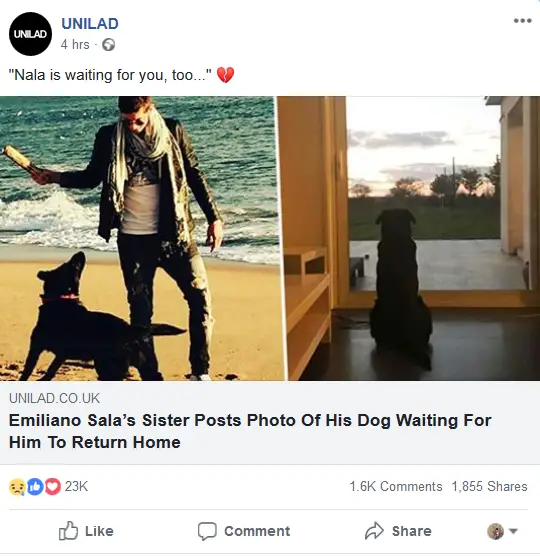The height and width of the screenshot is (556, 540).
Task: Click the UNILAD.CO.UK source link
Action: [54, 398]
